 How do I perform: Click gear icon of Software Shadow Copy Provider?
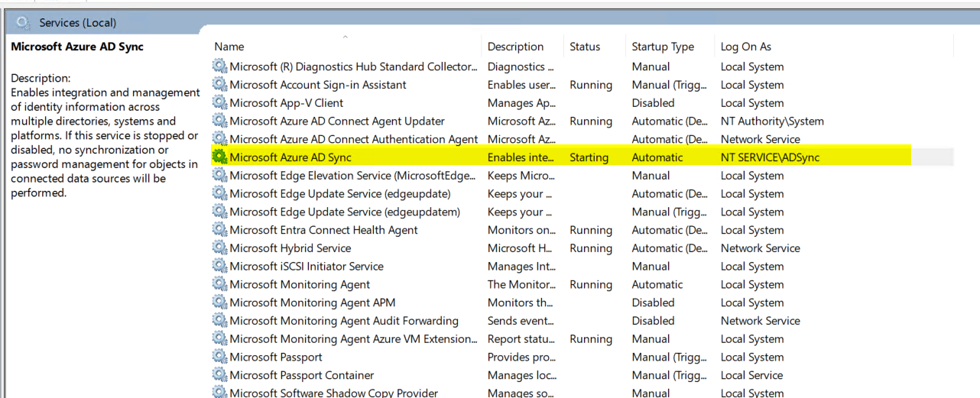pos(220,393)
